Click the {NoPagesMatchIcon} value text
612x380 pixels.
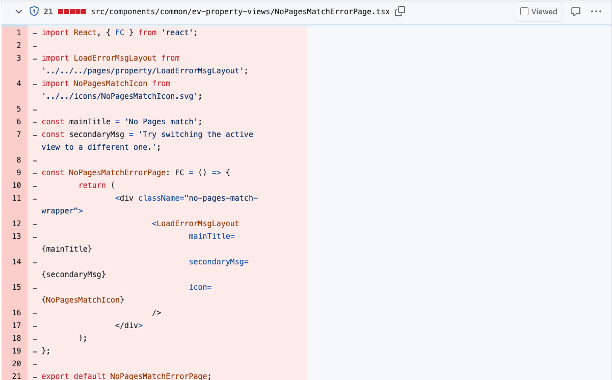83,300
